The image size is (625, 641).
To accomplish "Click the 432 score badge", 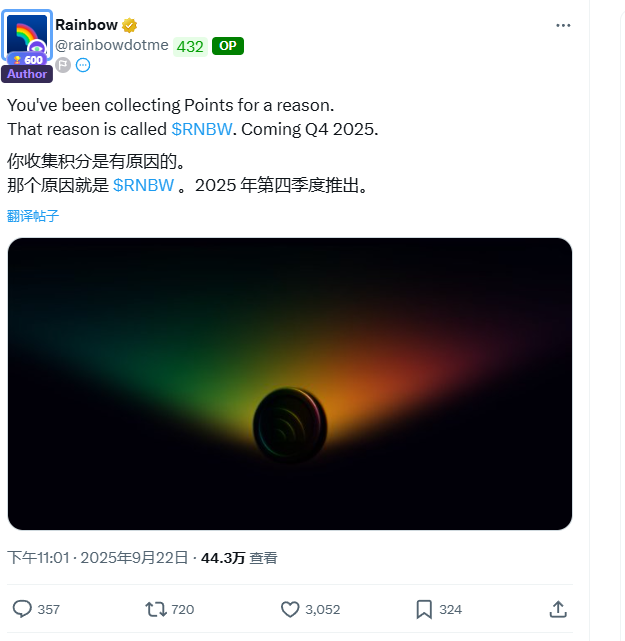I will (x=190, y=45).
